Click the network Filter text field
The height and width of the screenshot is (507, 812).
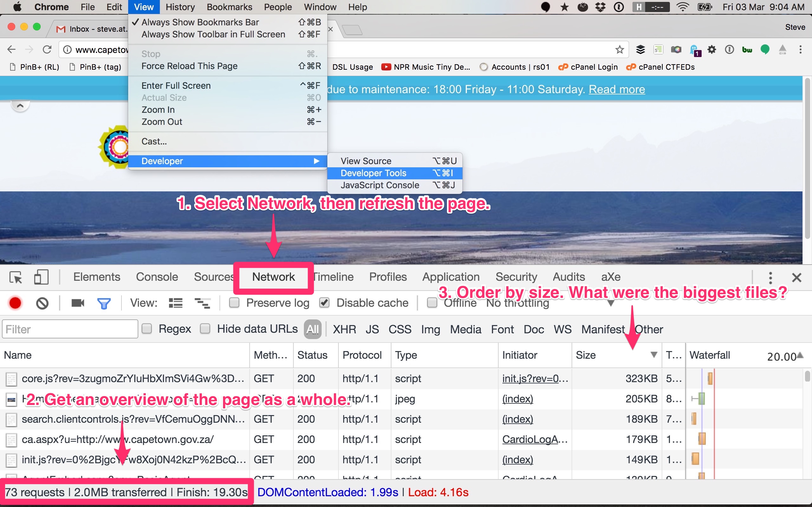tap(70, 329)
